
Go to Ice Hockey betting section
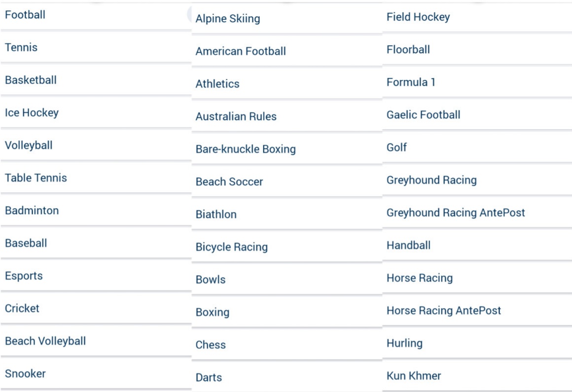32,112
